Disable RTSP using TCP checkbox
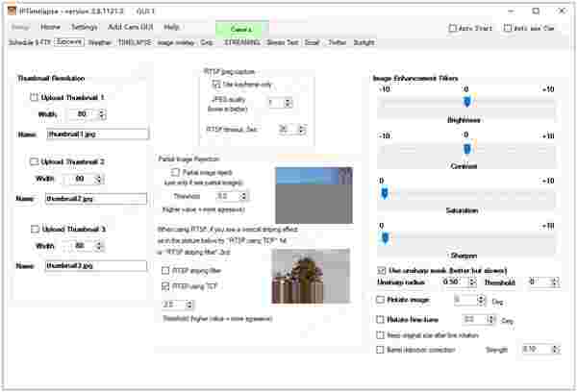577x392 pixels. point(164,285)
